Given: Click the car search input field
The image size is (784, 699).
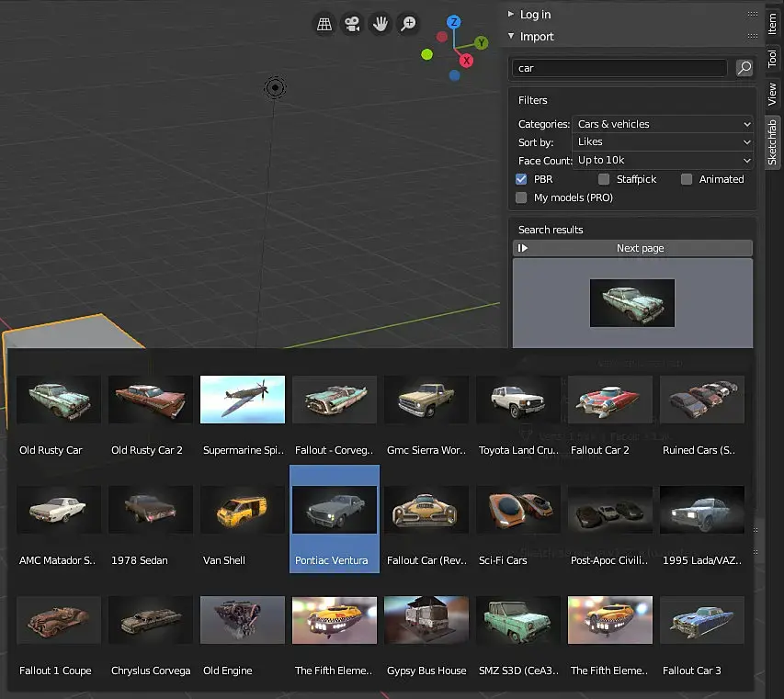Looking at the screenshot, I should point(620,68).
